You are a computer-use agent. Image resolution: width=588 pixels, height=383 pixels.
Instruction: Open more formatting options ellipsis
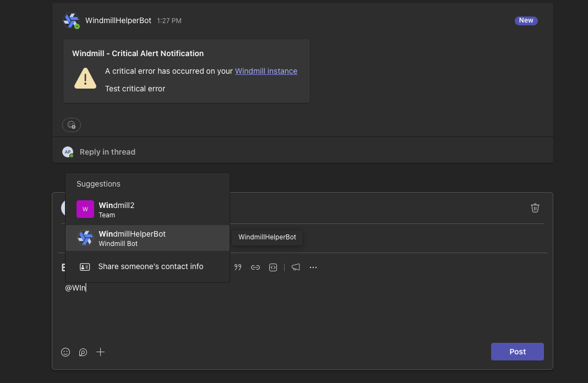click(x=313, y=267)
